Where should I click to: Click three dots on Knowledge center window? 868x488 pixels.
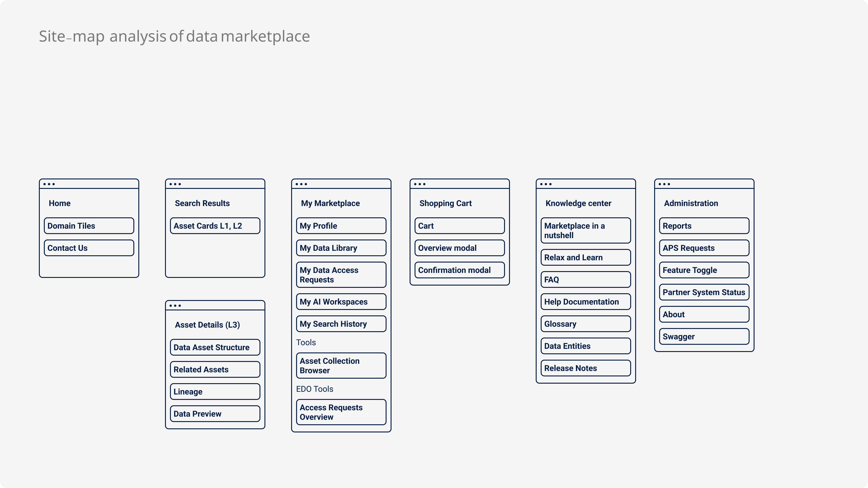[546, 184]
